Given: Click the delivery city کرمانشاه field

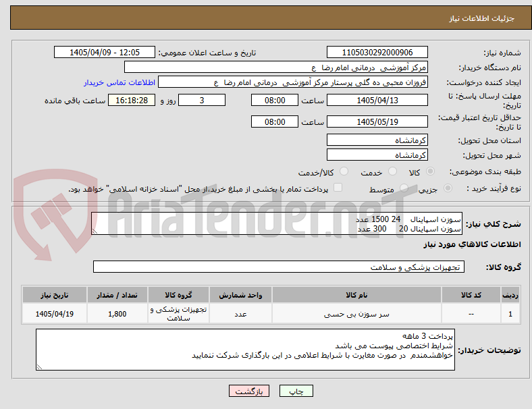Looking at the screenshot, I should point(377,155).
